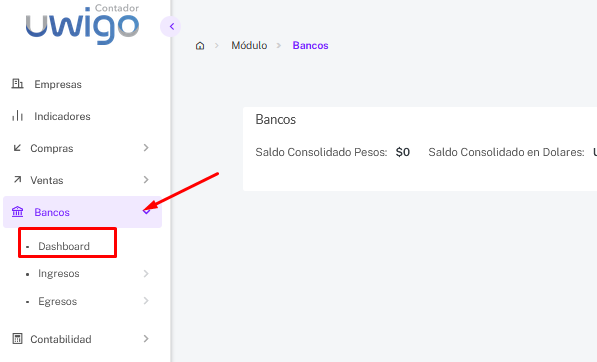597x362 pixels.
Task: Expand the Contabilidad menu chevron
Action: (146, 338)
